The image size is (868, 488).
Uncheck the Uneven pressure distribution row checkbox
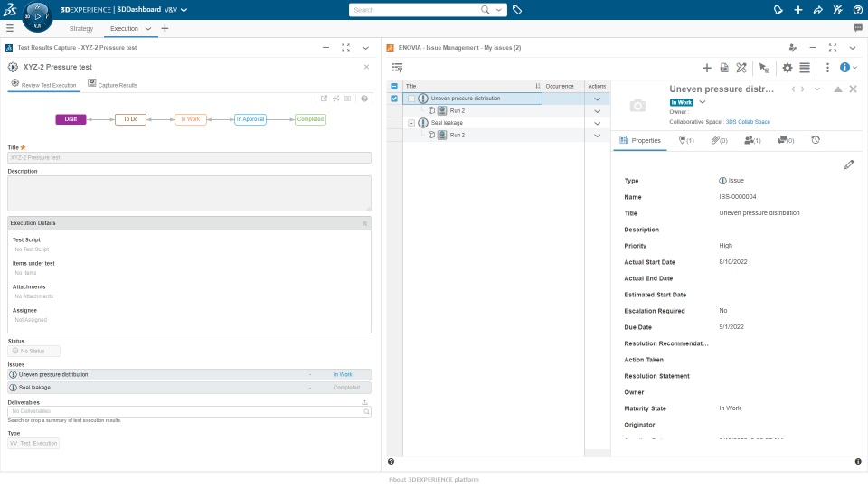(x=394, y=99)
